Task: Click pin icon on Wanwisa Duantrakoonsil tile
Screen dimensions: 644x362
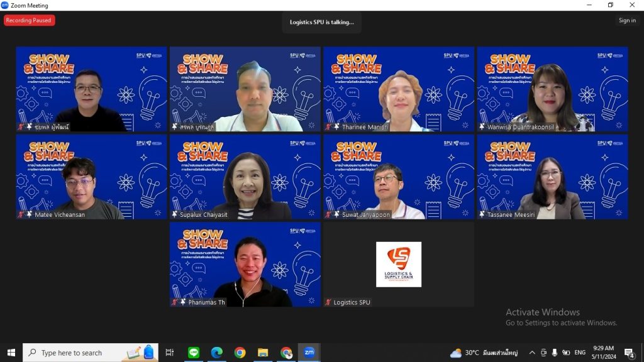Action: tap(482, 127)
